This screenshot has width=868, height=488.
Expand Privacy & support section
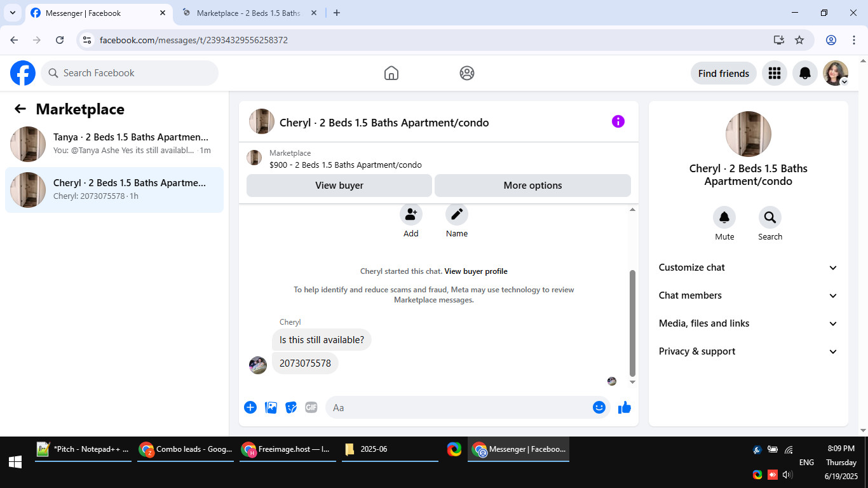tap(749, 351)
